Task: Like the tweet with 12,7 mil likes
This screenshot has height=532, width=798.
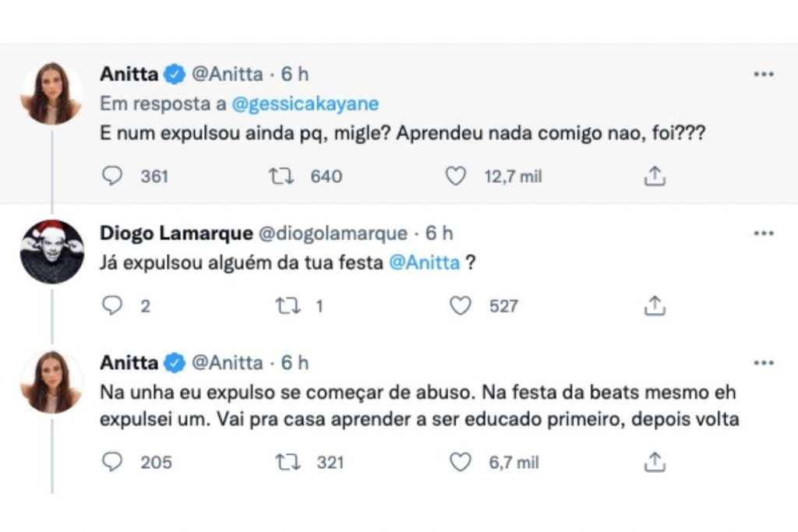Action: [x=456, y=177]
